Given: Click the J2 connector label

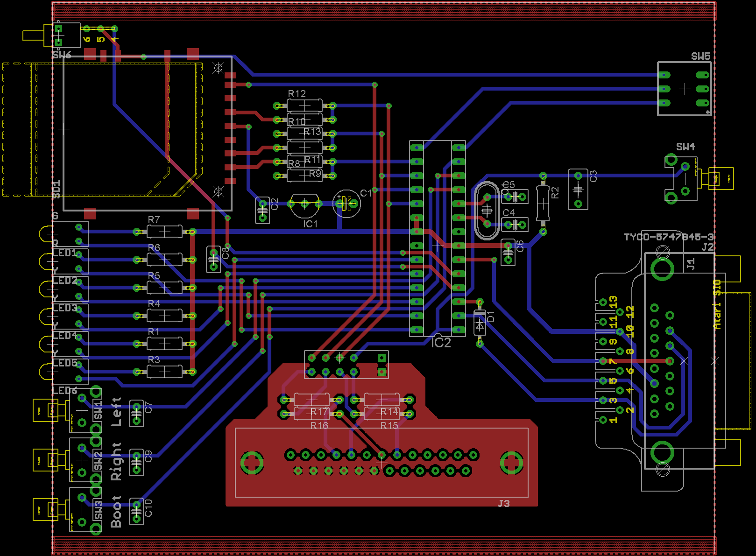Looking at the screenshot, I should pyautogui.click(x=707, y=247).
